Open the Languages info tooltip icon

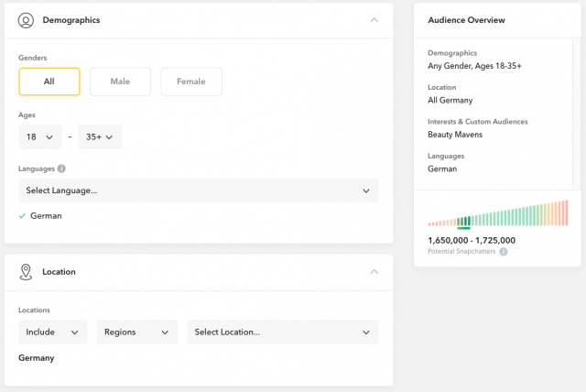tap(61, 169)
